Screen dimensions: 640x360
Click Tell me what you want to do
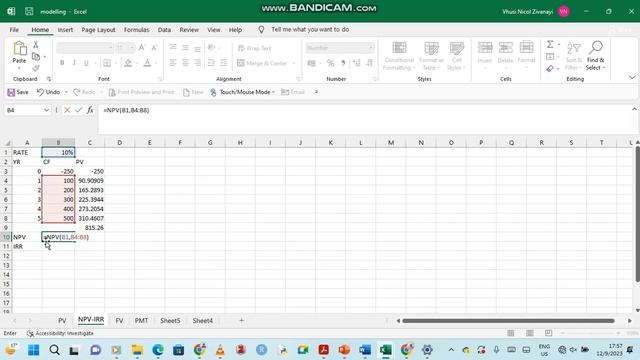point(310,30)
